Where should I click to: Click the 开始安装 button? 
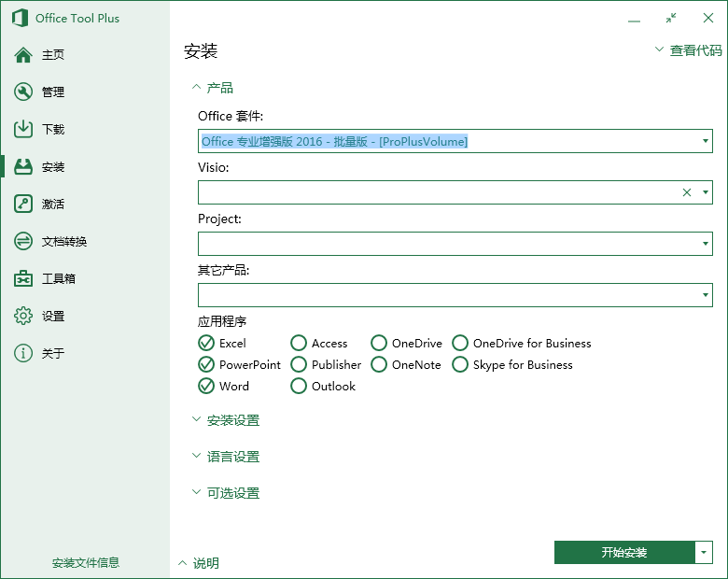(623, 553)
